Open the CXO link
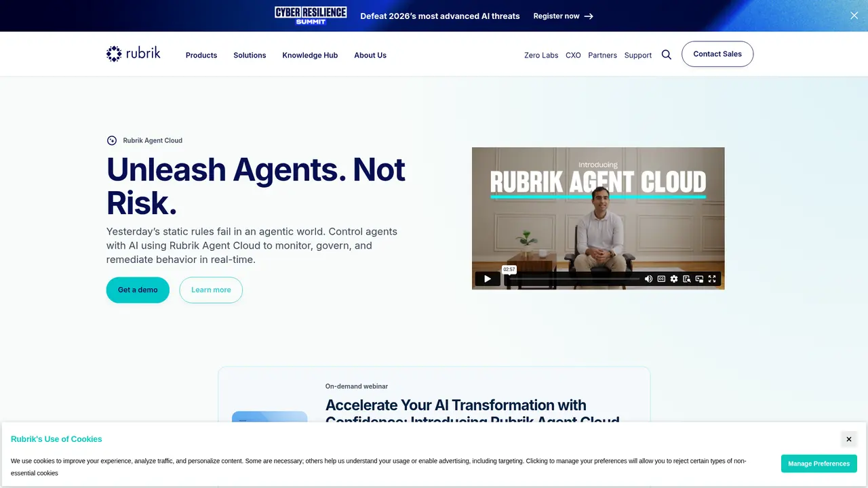 (x=573, y=55)
